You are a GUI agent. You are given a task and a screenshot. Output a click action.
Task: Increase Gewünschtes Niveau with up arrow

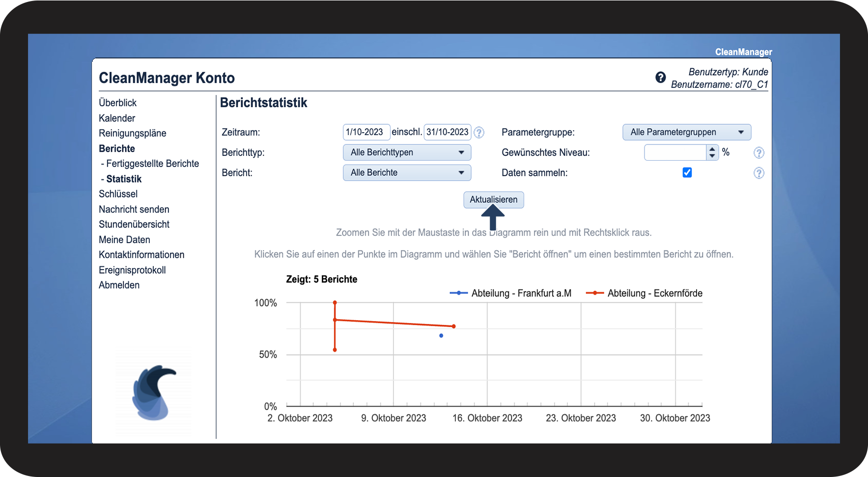tap(712, 149)
